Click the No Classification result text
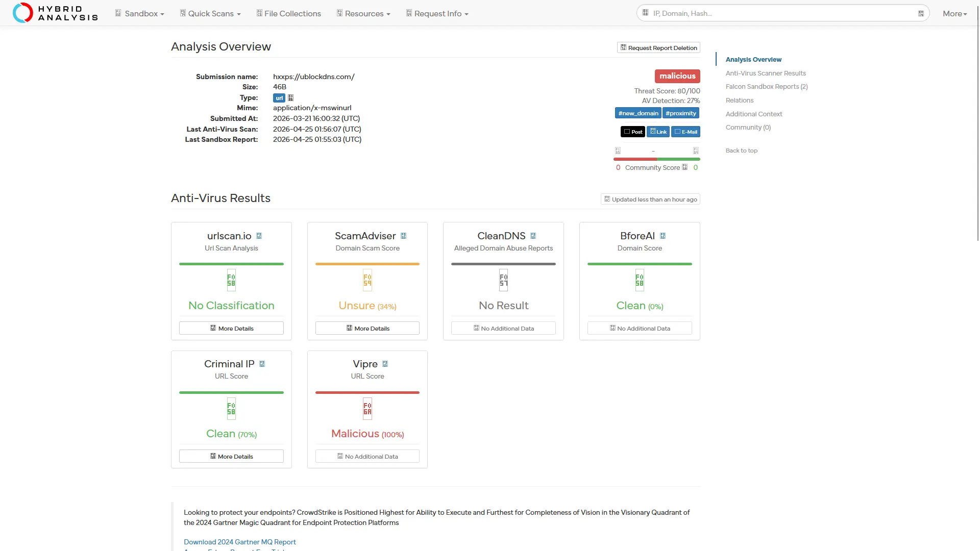 tap(231, 306)
